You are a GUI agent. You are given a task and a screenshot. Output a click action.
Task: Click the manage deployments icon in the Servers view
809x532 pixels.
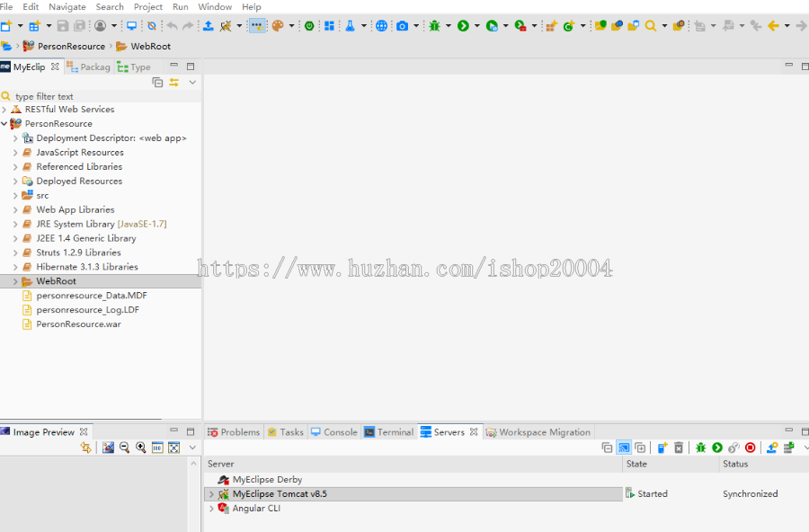[x=772, y=448]
